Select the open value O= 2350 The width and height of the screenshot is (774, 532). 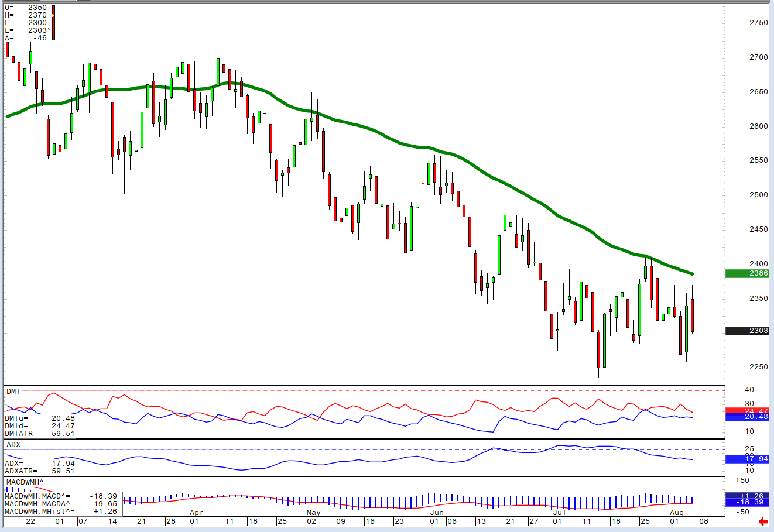click(x=26, y=8)
